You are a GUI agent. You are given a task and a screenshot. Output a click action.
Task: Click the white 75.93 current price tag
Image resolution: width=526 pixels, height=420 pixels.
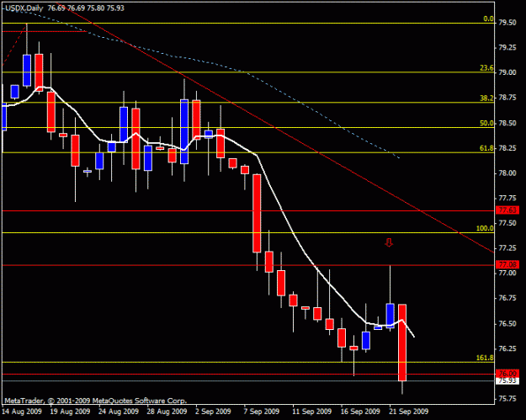[x=507, y=380]
